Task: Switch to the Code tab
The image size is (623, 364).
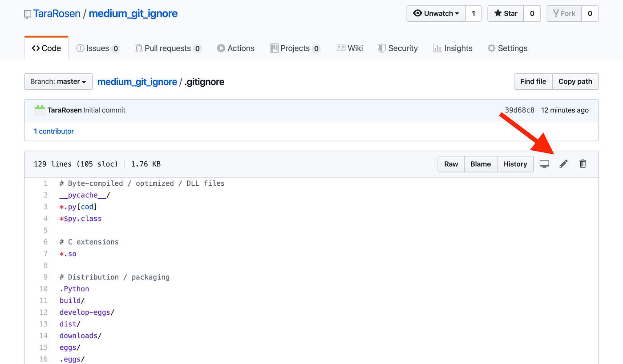Action: coord(46,48)
